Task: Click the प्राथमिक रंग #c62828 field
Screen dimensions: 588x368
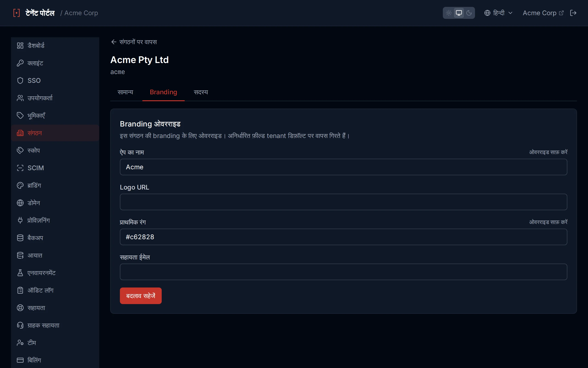Action: (x=343, y=237)
